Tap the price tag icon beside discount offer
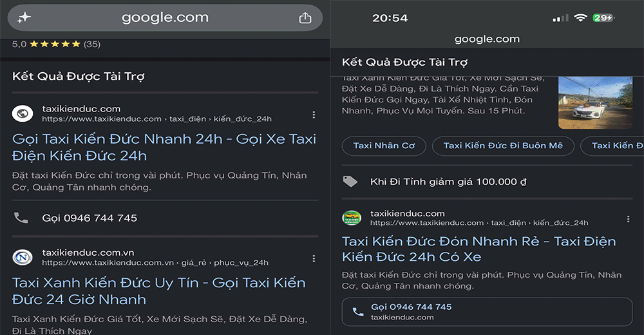 tap(350, 181)
